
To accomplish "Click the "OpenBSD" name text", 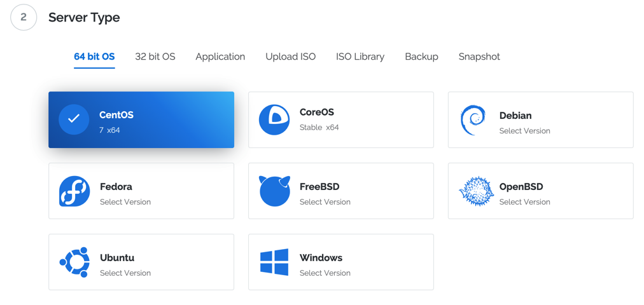I will (x=521, y=187).
